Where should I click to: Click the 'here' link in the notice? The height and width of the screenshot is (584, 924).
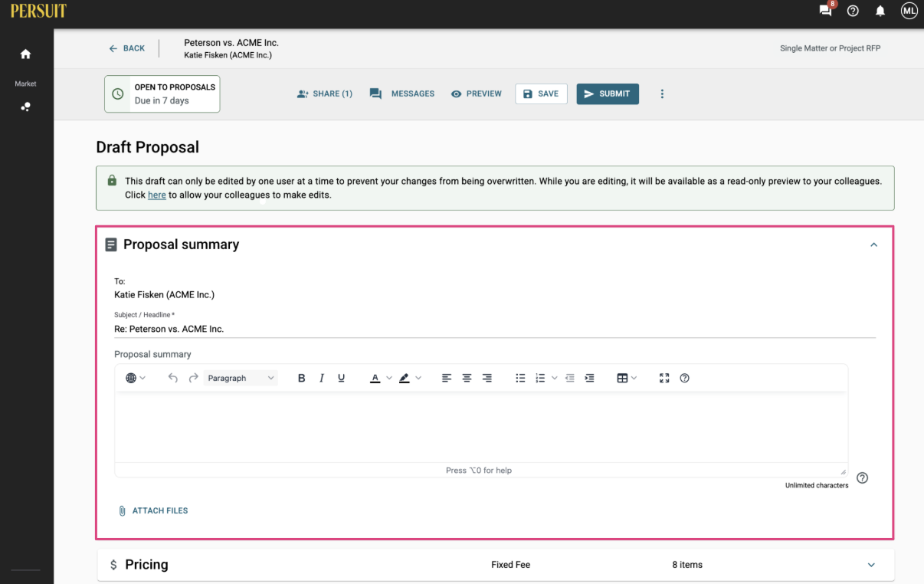coord(156,195)
